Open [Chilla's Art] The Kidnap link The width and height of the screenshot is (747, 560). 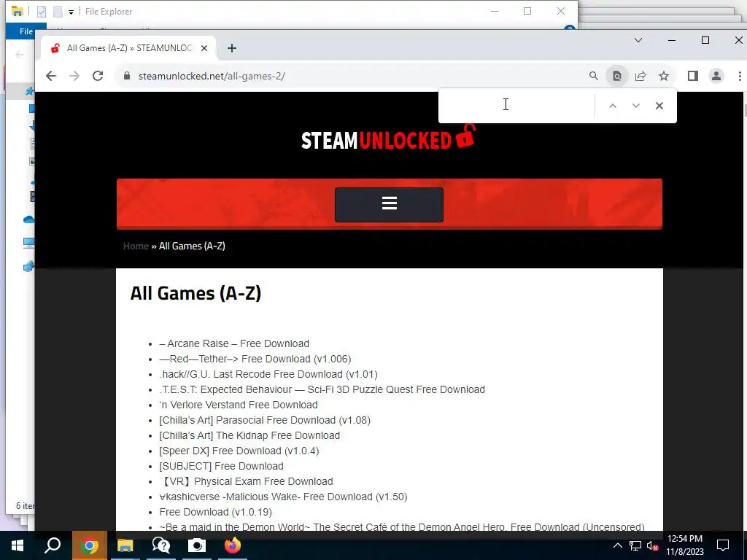(x=249, y=435)
